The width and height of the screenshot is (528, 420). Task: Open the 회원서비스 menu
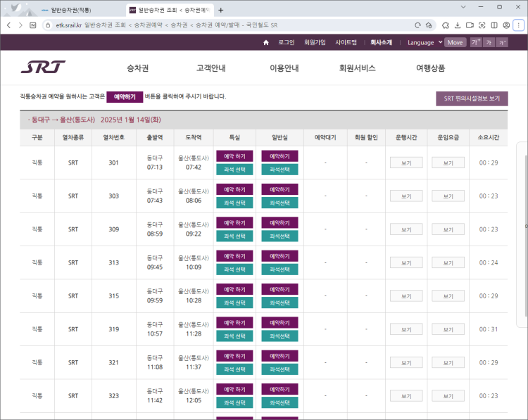tap(357, 68)
